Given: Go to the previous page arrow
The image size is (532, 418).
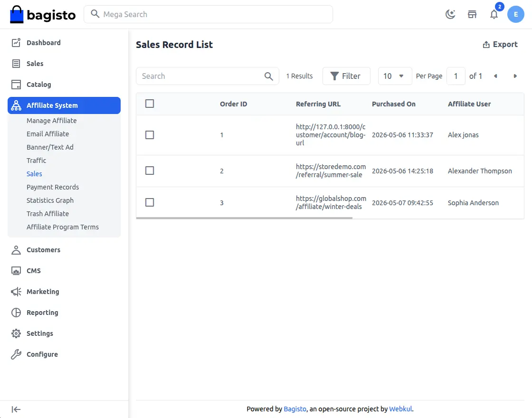Looking at the screenshot, I should pos(495,76).
